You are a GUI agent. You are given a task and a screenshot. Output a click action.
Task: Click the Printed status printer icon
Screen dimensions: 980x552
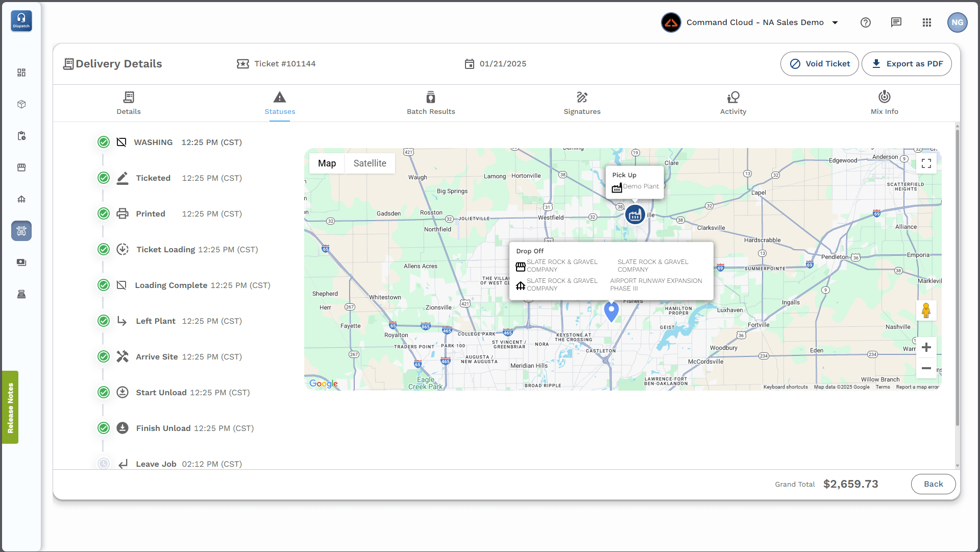point(122,213)
